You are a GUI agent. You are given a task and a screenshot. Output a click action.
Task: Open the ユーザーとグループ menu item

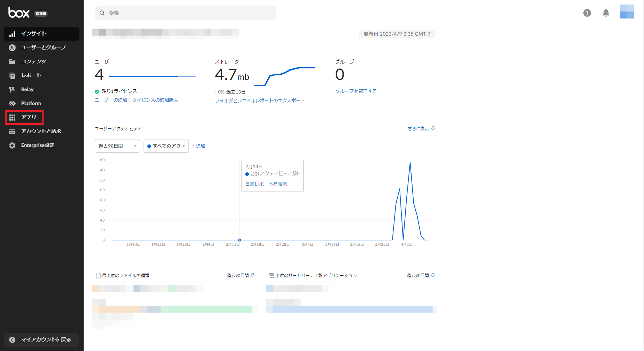pyautogui.click(x=43, y=47)
